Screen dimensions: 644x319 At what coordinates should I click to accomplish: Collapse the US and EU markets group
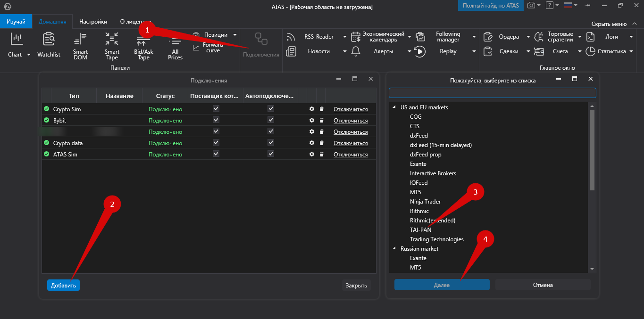click(x=394, y=107)
